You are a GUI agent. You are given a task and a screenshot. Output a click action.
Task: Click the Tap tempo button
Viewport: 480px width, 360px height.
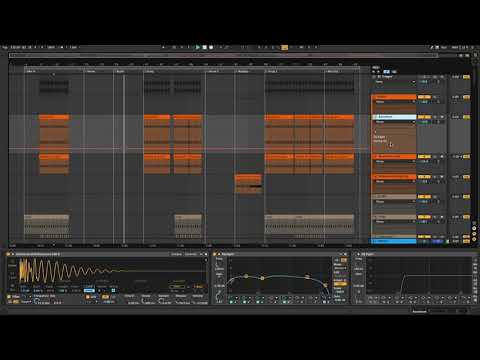pos(5,47)
